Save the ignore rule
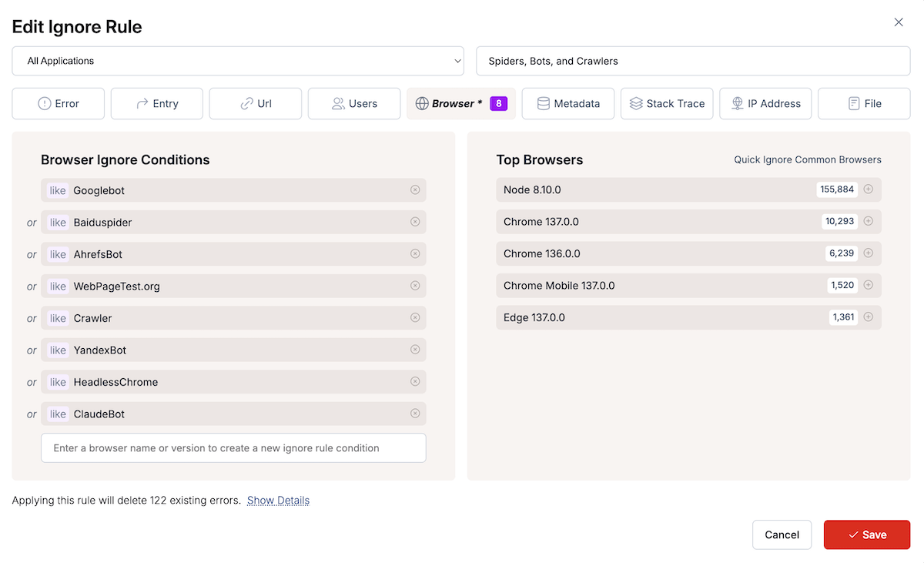The image size is (924, 563). click(x=866, y=535)
